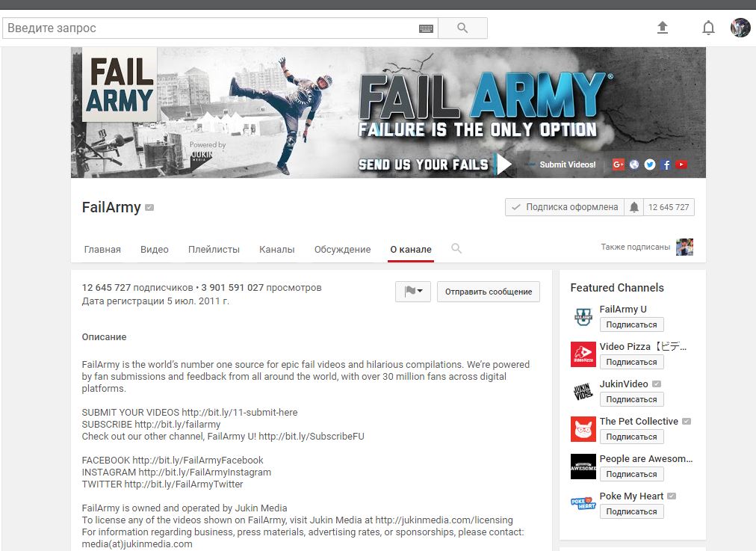Click the Google+ icon on banner
The width and height of the screenshot is (756, 551).
coord(618,164)
